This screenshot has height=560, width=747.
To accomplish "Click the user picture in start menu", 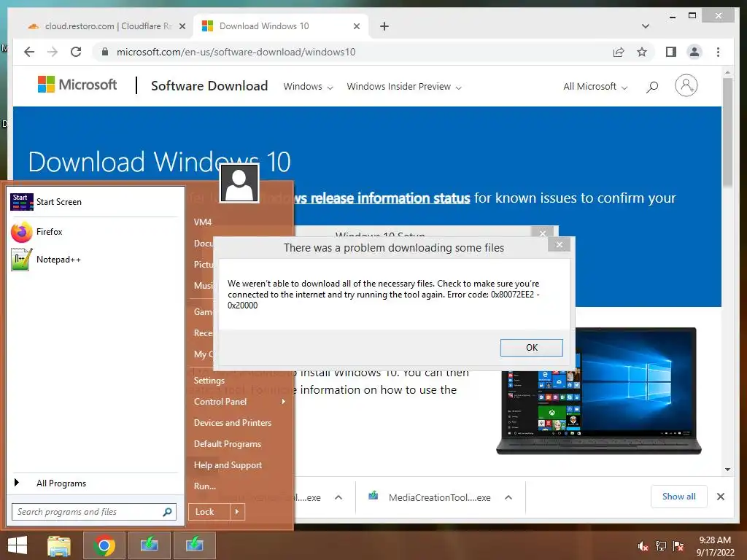I will click(x=239, y=183).
